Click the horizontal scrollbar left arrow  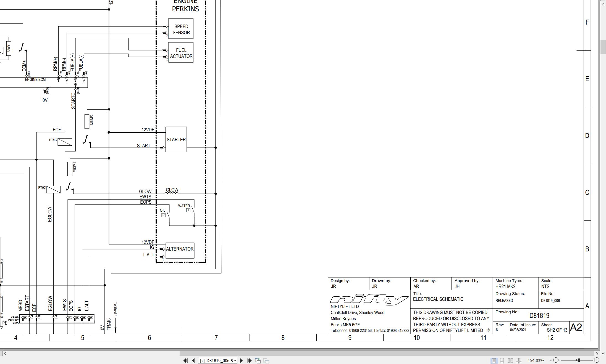coord(5,354)
